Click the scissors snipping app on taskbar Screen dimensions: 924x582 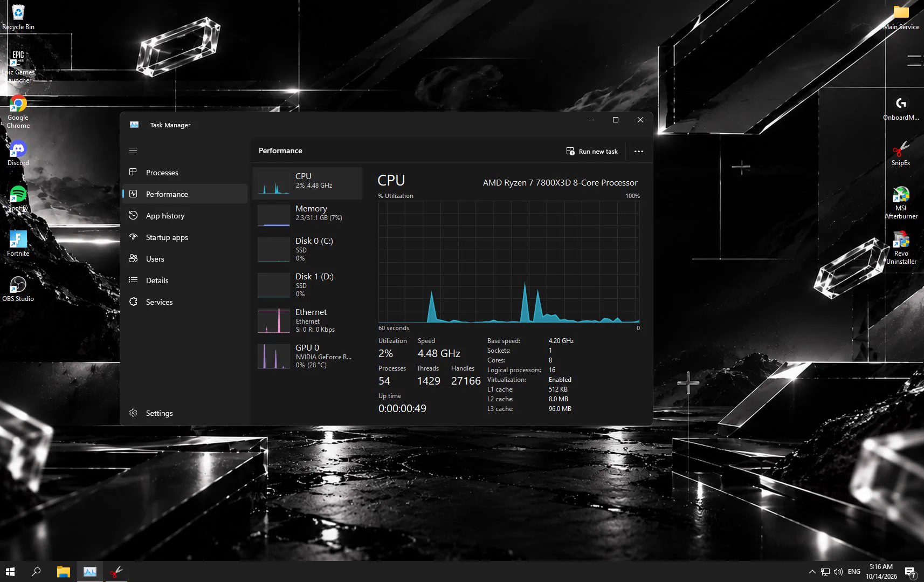tap(116, 572)
